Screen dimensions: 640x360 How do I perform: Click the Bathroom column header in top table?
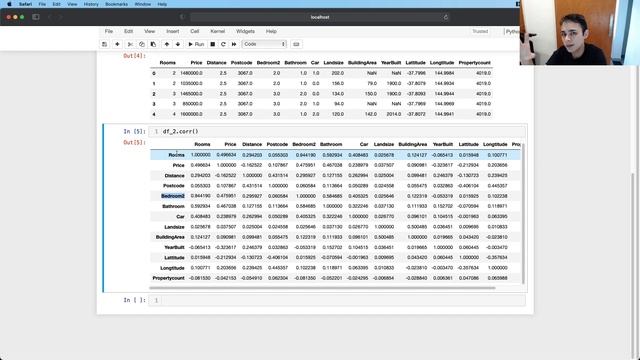pyautogui.click(x=295, y=63)
